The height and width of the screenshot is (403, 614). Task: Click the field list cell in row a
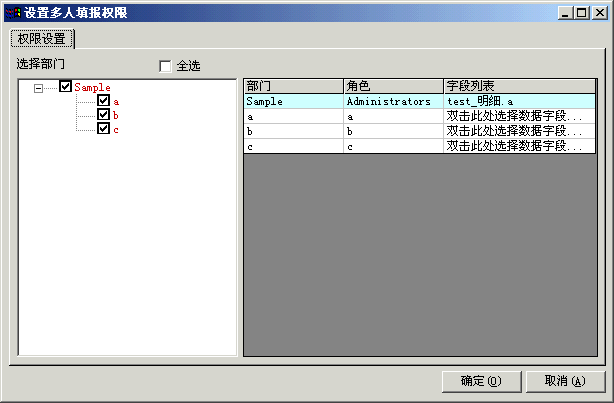pos(520,116)
